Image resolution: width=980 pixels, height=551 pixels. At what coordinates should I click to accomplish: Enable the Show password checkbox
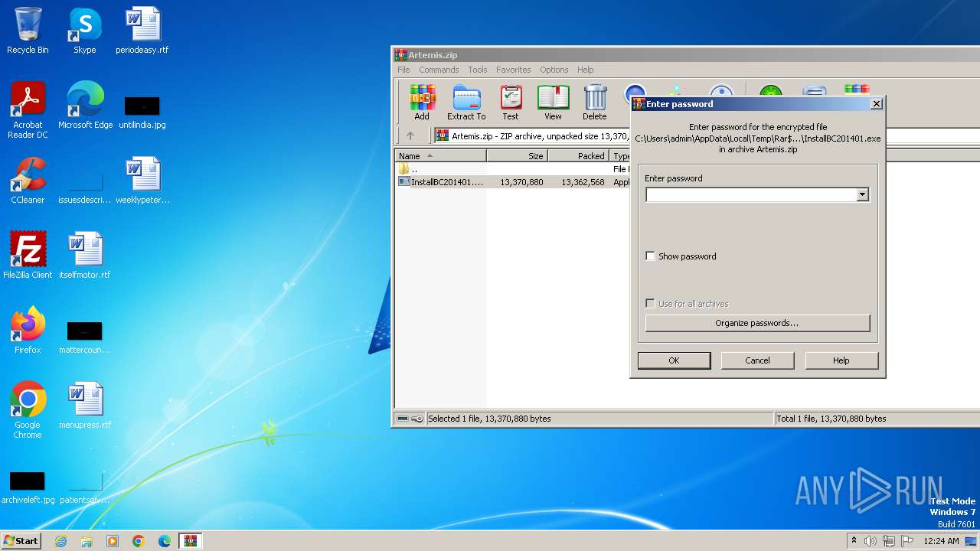650,256
